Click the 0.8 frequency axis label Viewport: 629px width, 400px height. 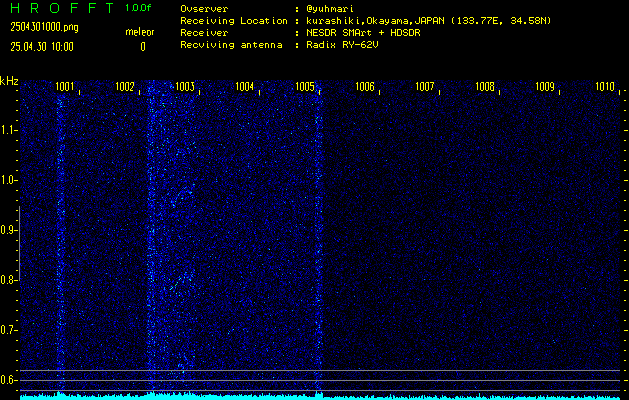click(7, 280)
